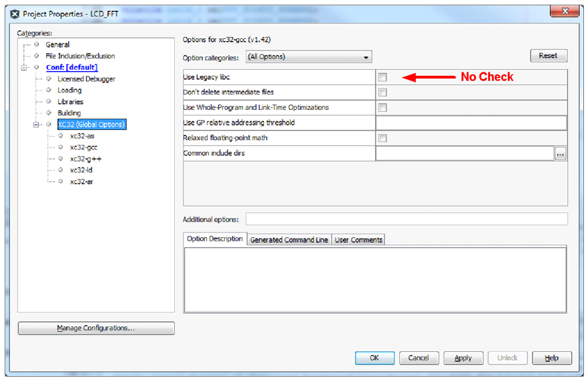Click the Additional options text field
The image size is (588, 380).
[x=407, y=219]
